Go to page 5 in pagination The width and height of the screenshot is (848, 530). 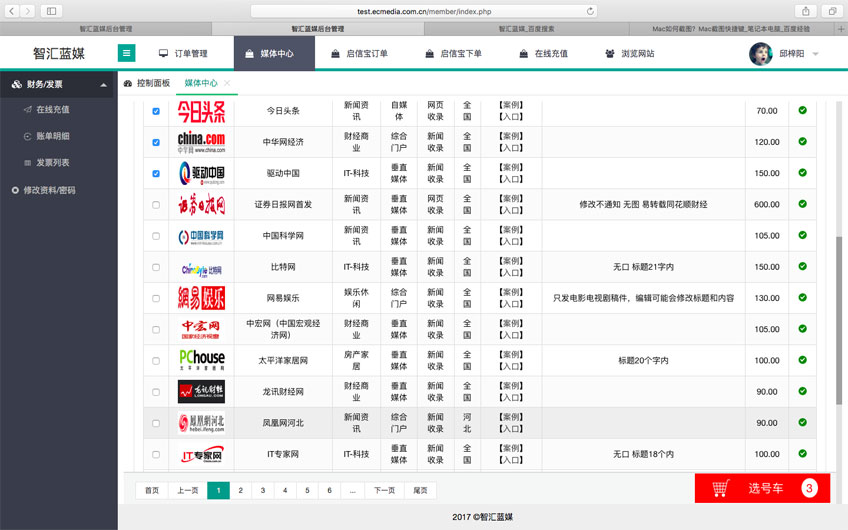pyautogui.click(x=307, y=491)
